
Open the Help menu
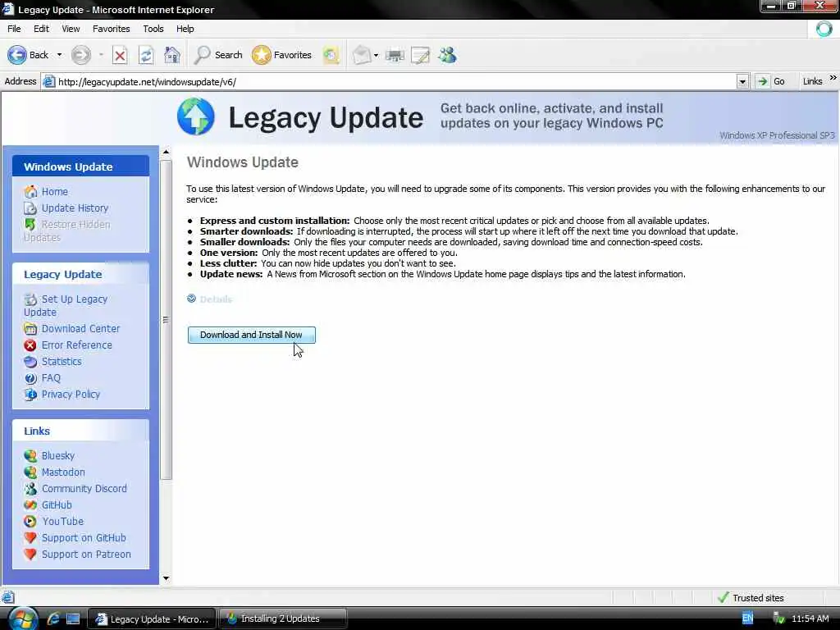[x=185, y=29]
